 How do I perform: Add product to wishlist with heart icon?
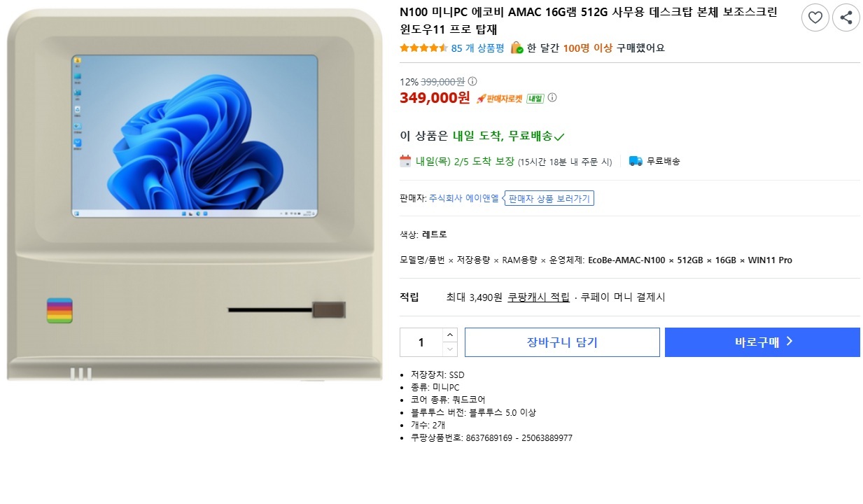point(815,17)
